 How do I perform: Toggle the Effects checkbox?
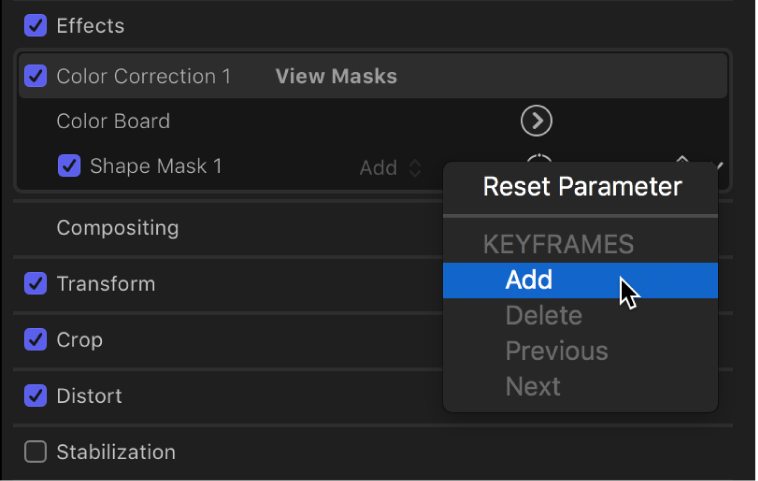[36, 25]
